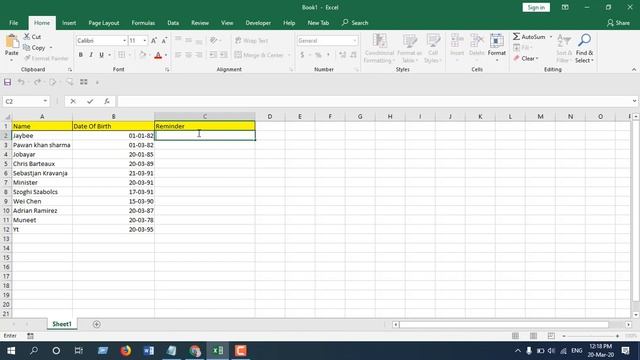Open the font color dropdown arrow
Screen dimensions: 640x360
pyautogui.click(x=166, y=55)
